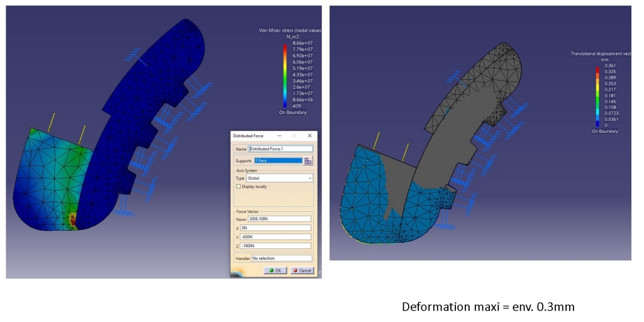Select the red max-stress hotspot on mesh
644x322 pixels.
coord(74,220)
